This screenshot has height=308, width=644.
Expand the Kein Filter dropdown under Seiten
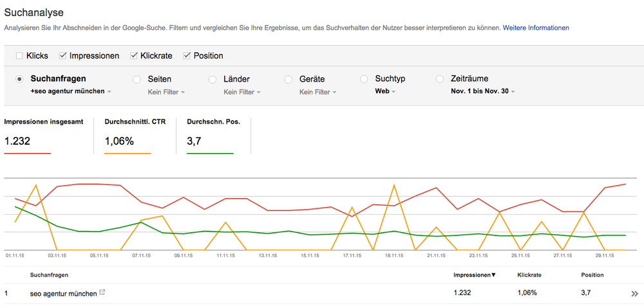[x=166, y=92]
